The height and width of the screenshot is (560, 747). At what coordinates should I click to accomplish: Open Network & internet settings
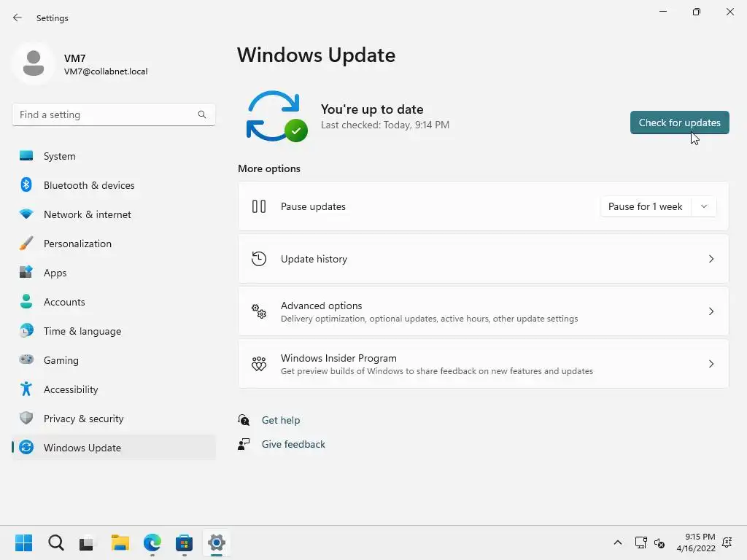[114, 214]
